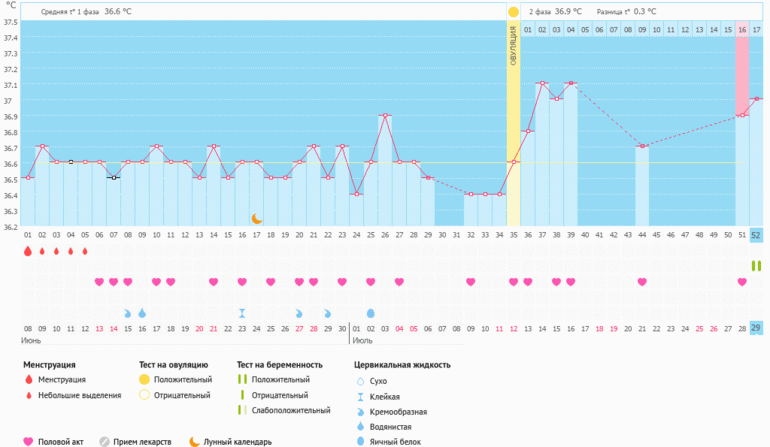Image resolution: width=770 pixels, height=447 pixels.
Task: Click the Средняя t° 1 фаза label
Action: point(70,12)
